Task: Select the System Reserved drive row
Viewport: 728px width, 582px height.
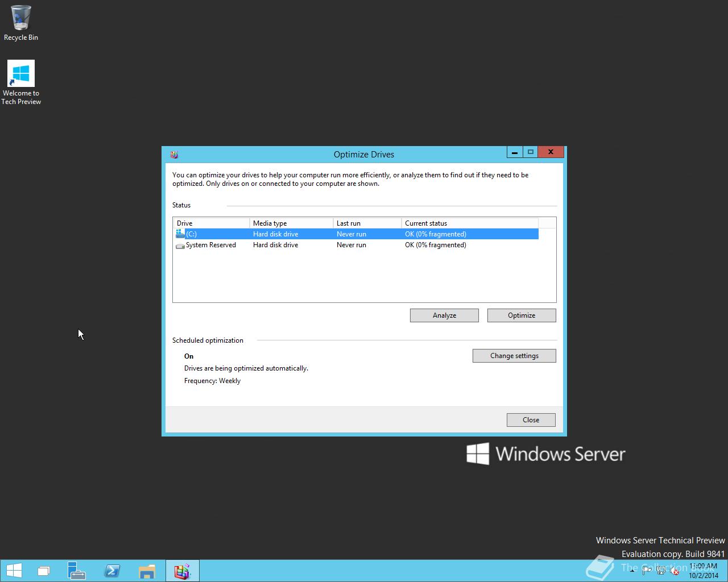Action: pos(356,245)
